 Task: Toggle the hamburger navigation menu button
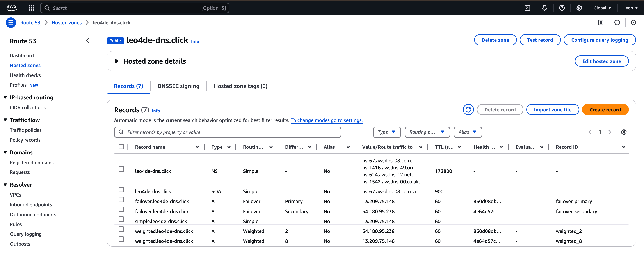coord(11,23)
